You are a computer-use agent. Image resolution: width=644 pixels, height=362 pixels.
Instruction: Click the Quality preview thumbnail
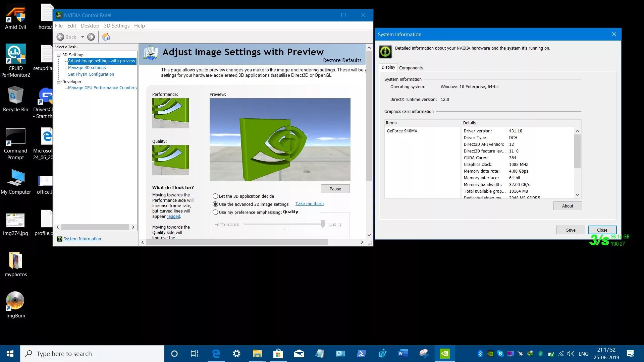click(170, 160)
